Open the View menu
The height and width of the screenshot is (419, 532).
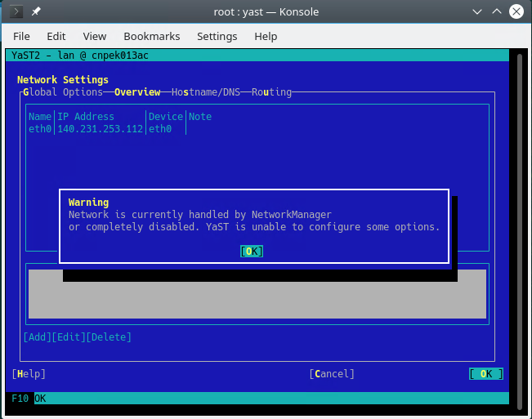pyautogui.click(x=95, y=36)
